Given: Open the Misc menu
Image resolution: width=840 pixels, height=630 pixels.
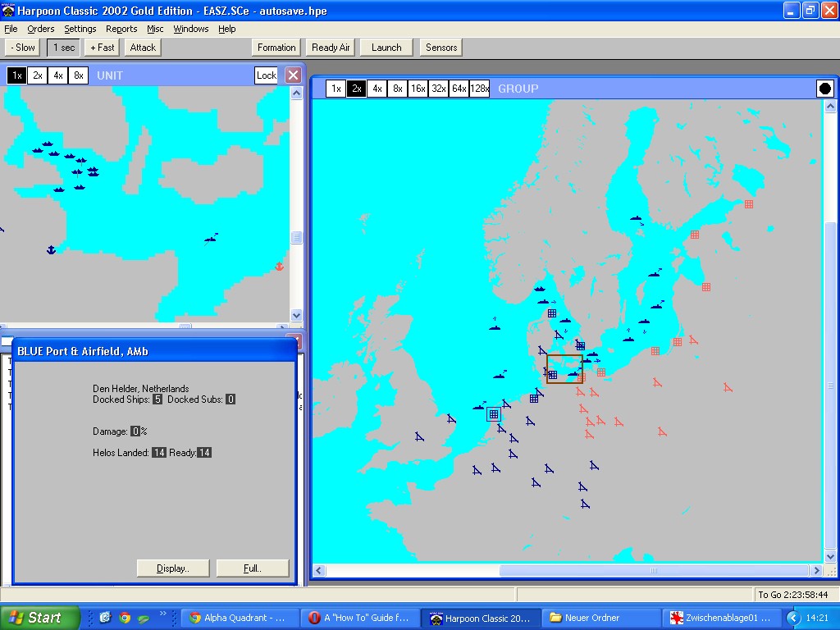Looking at the screenshot, I should pos(155,29).
